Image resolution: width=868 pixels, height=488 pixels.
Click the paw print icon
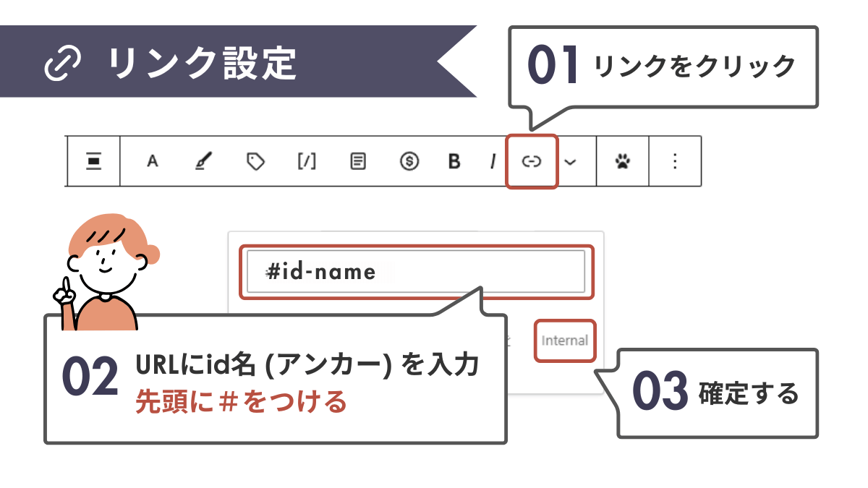pyautogui.click(x=623, y=162)
